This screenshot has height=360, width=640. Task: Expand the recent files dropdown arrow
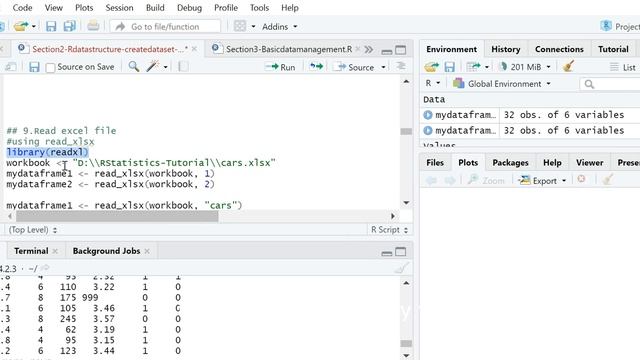pos(34,27)
